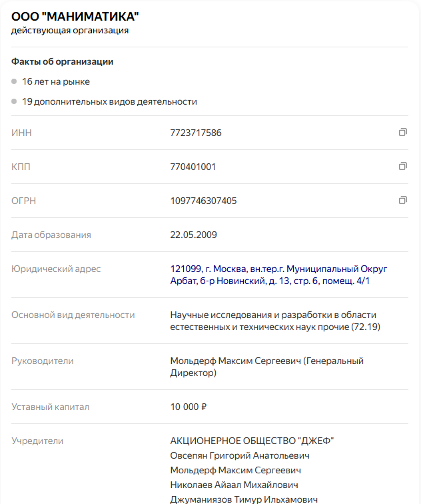Open the legal address link in Moscow
Viewport: 421px width, 504px height.
click(278, 275)
